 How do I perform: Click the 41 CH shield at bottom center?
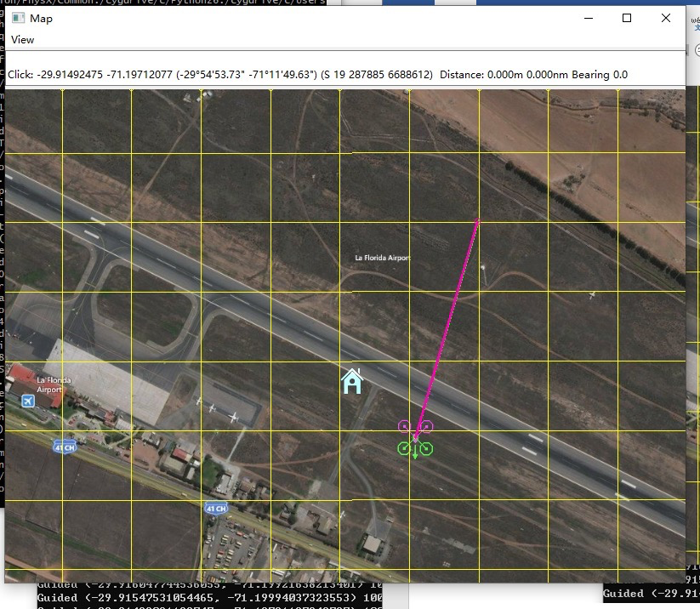tap(216, 509)
